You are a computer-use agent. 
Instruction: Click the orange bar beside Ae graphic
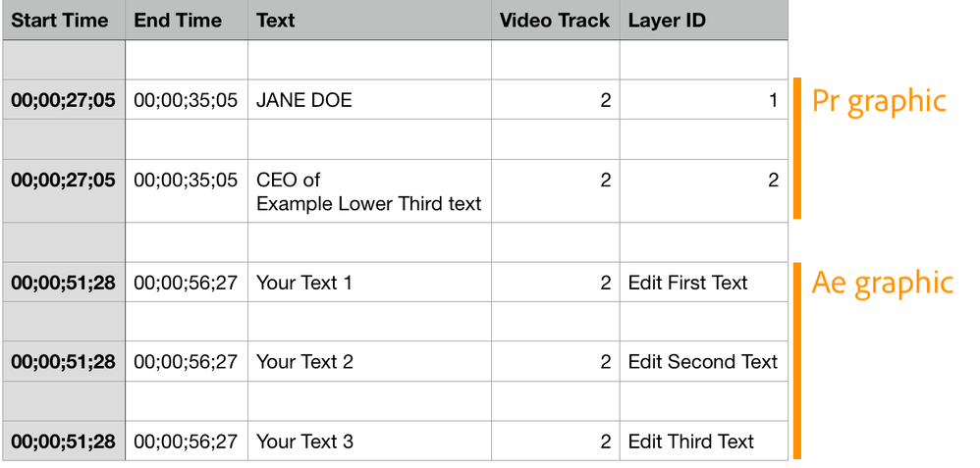point(797,360)
